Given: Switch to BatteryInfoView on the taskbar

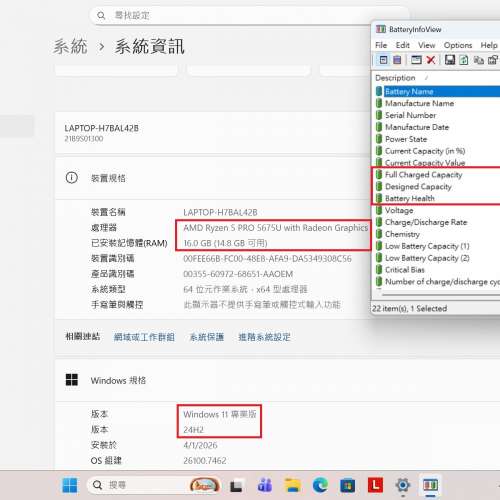Looking at the screenshot, I should click(430, 485).
